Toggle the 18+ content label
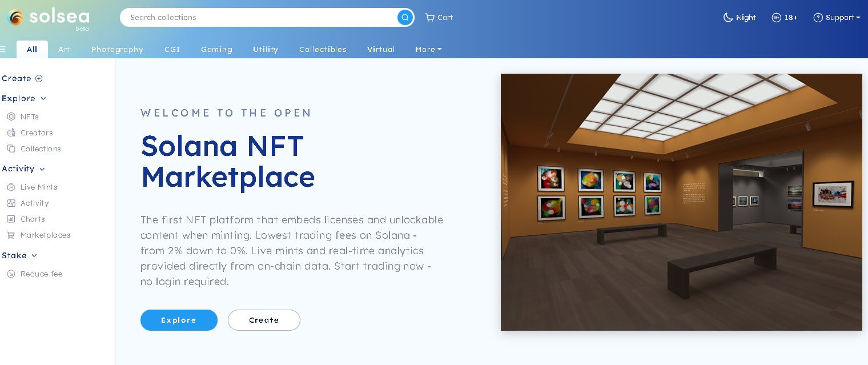 (x=791, y=18)
